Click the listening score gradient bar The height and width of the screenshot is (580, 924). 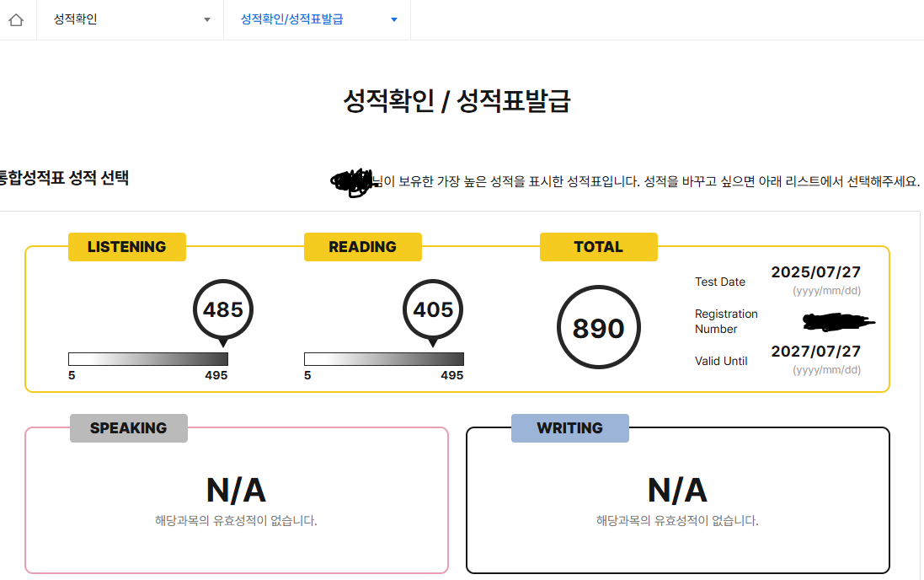coord(148,359)
